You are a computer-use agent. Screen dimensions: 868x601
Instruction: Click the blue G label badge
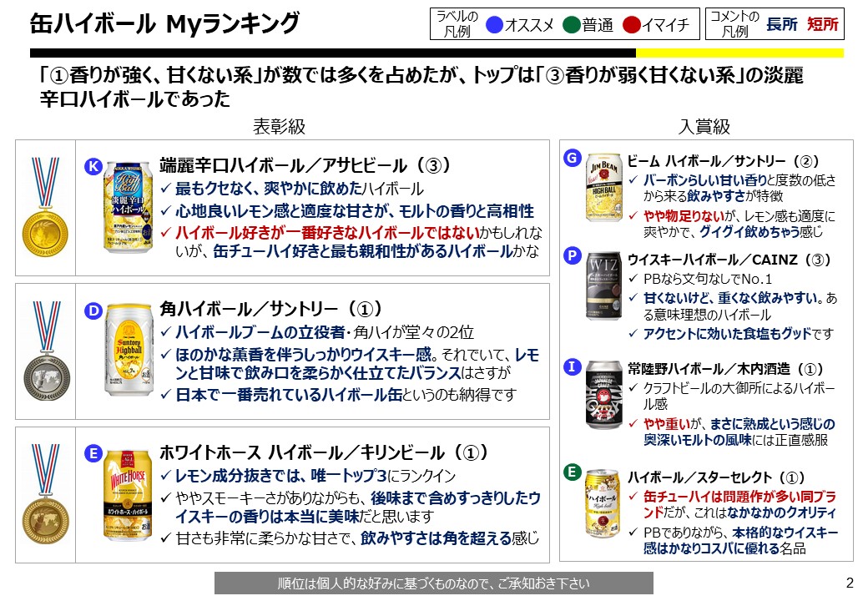point(572,158)
